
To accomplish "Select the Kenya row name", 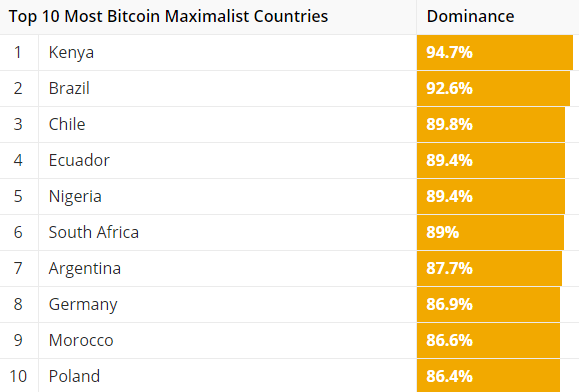I will [x=71, y=52].
